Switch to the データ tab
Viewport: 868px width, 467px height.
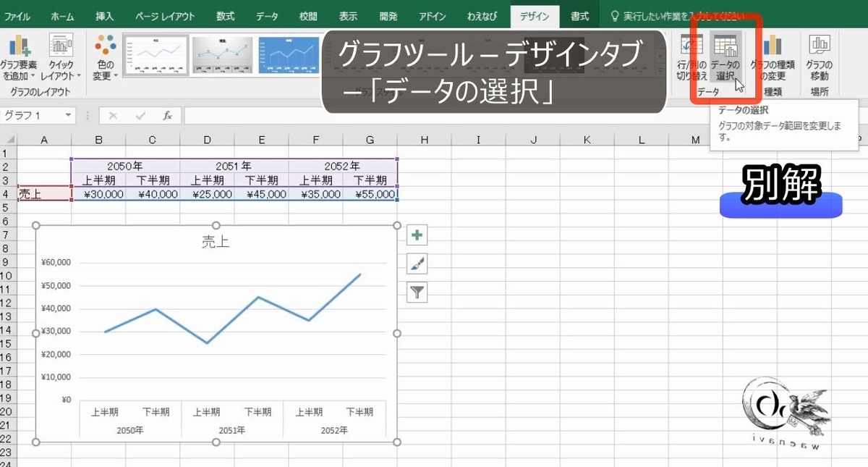pos(267,16)
